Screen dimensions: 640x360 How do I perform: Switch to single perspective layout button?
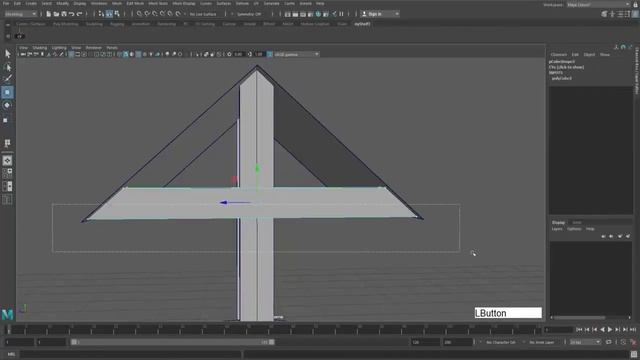point(7,160)
